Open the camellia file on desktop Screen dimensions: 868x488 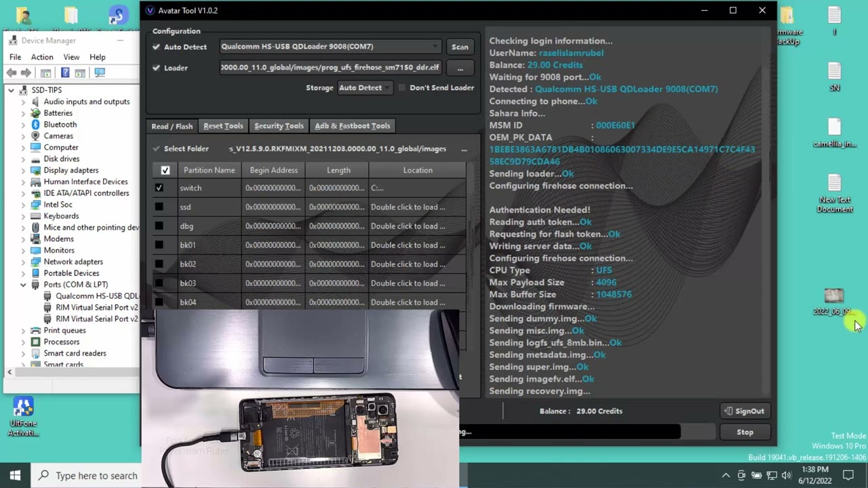pos(834,134)
